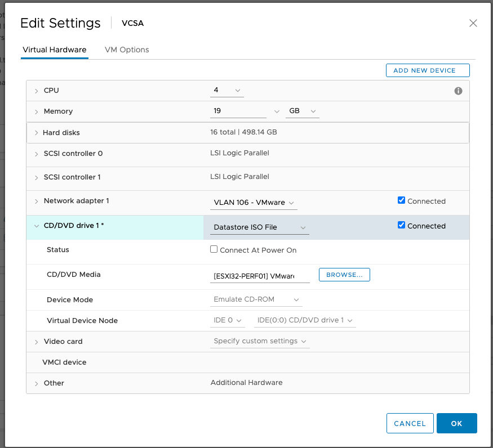Open the VLAN 106 network dropdown
The image size is (493, 448).
[254, 203]
